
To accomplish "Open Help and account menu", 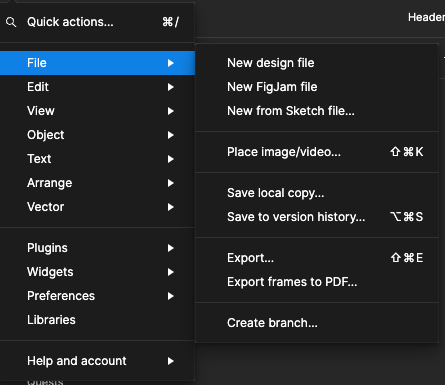I will (x=97, y=361).
